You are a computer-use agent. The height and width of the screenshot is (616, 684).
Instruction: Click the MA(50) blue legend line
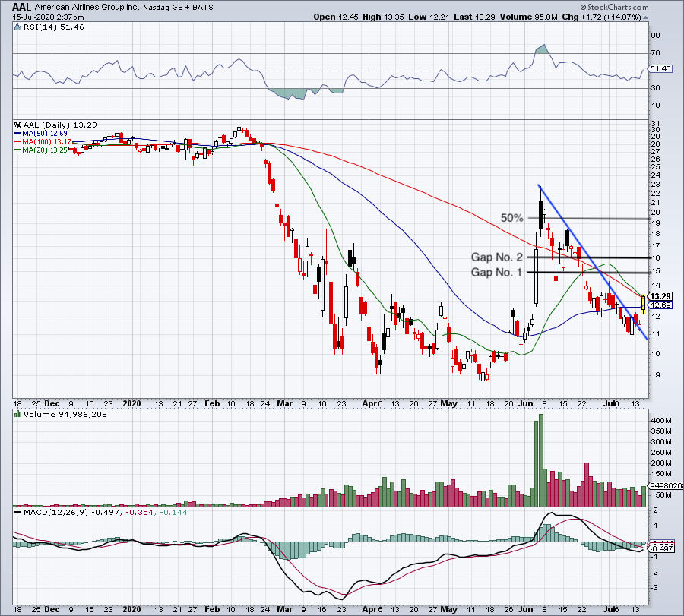(18, 134)
